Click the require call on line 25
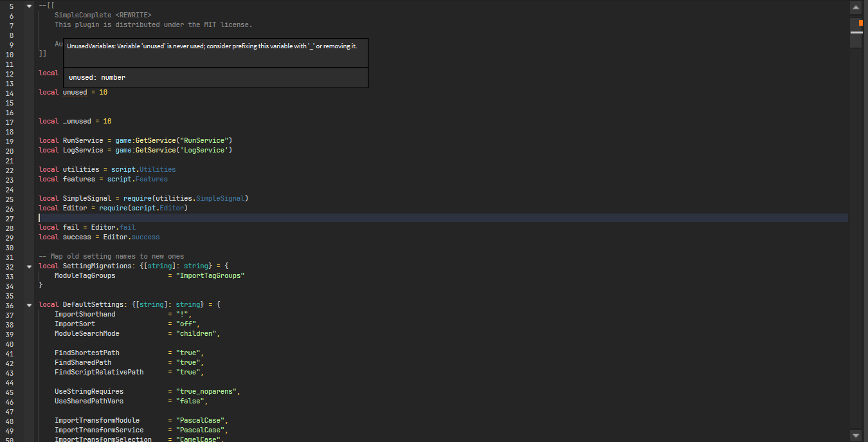Viewport: 868px width, 442px height. tap(137, 198)
